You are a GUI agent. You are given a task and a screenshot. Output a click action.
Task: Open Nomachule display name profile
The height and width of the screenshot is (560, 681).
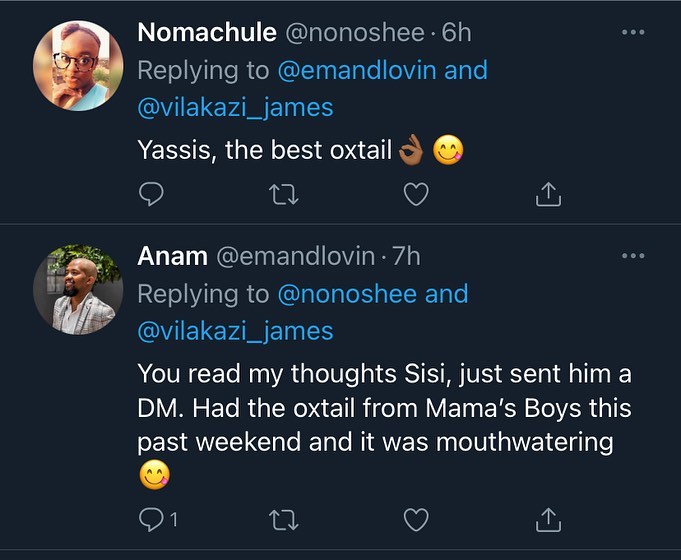206,32
